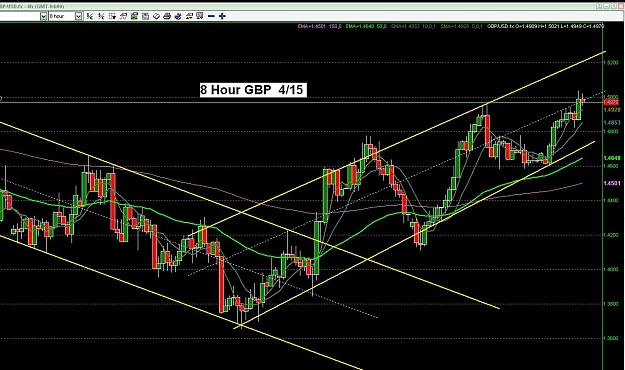Image resolution: width=625 pixels, height=370 pixels.
Task: Click the 1.4853 price axis label
Action: tap(612, 122)
